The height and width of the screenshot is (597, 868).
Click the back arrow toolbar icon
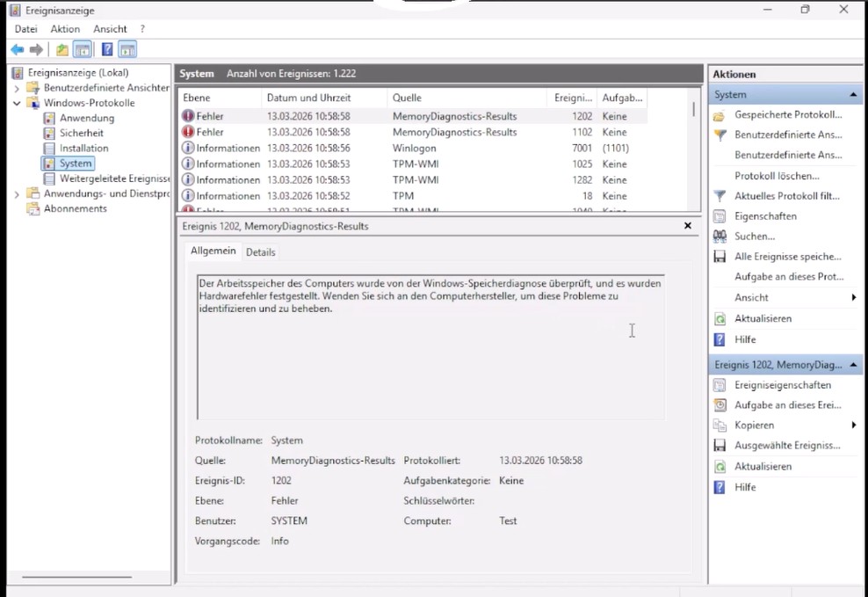[18, 50]
